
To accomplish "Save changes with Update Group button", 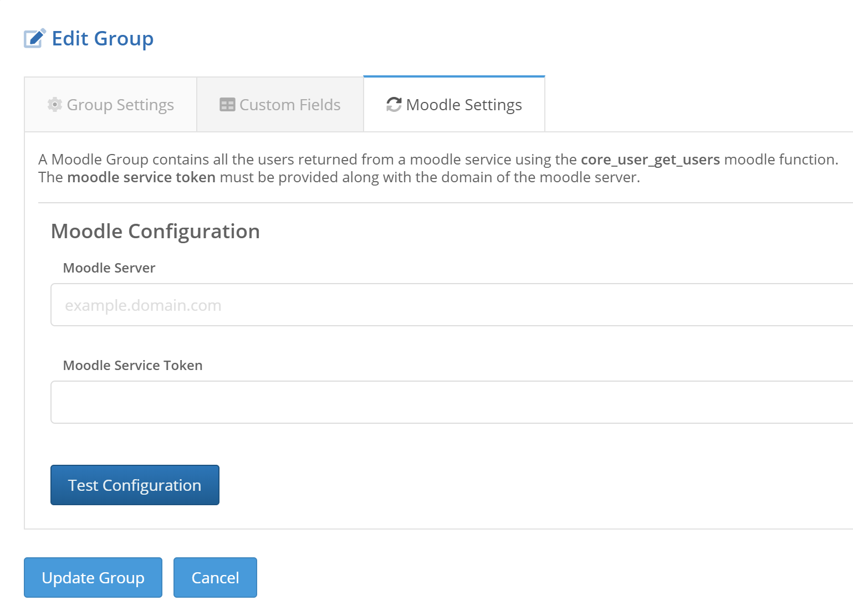I will coord(93,578).
